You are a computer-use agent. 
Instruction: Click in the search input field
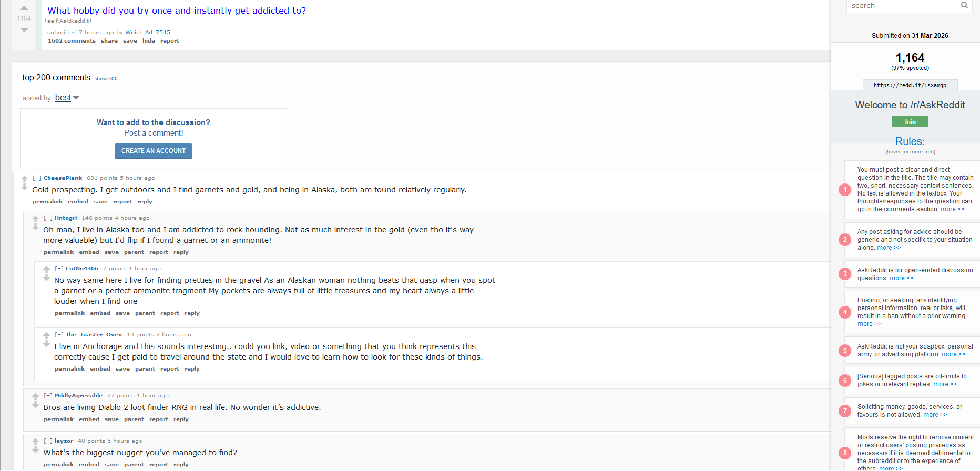tap(902, 6)
